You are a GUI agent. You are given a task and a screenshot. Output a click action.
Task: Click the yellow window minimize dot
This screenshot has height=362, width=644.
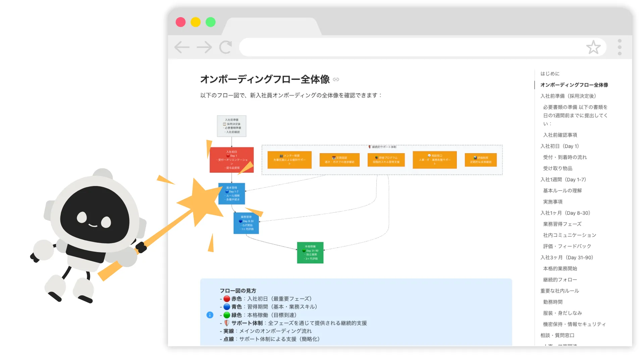pos(196,22)
